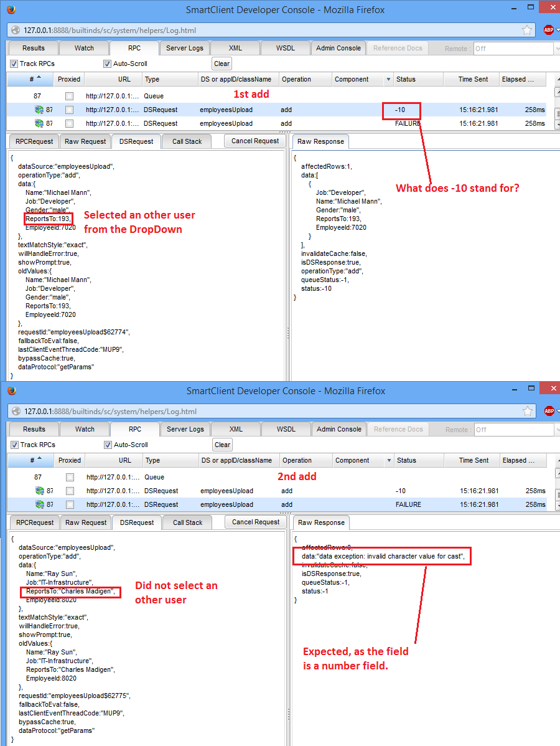Toggle Auto-Scroll checkbox in top window
Image resolution: width=560 pixels, height=746 pixels.
coord(107,64)
